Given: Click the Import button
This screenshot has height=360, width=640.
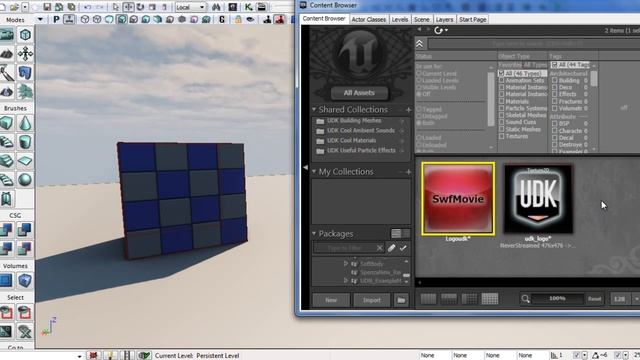Looking at the screenshot, I should [372, 300].
